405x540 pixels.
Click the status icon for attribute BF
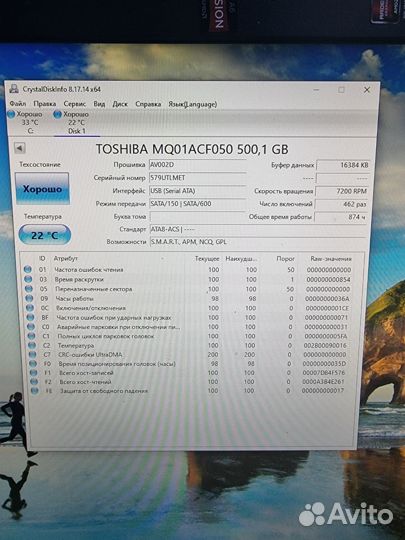point(30,317)
